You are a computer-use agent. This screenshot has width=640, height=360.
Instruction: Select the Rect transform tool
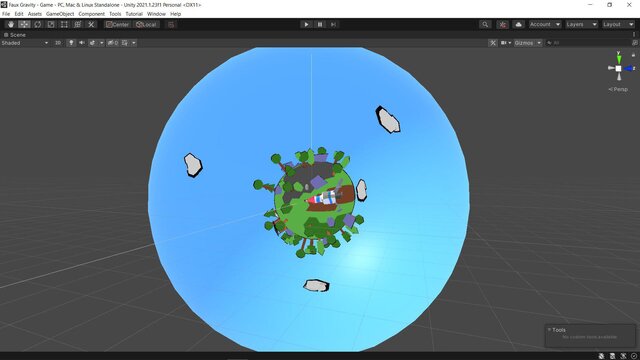[x=64, y=24]
